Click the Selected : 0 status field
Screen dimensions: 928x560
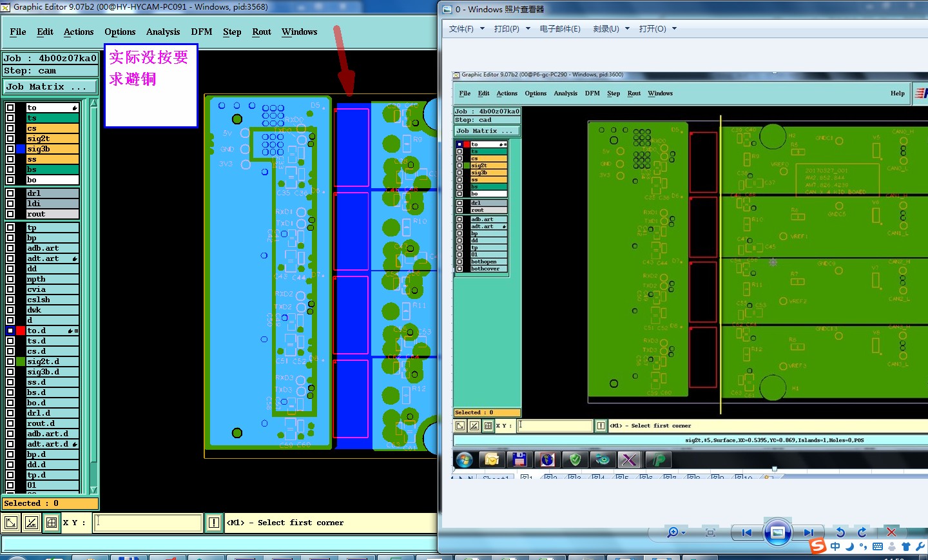(51, 503)
